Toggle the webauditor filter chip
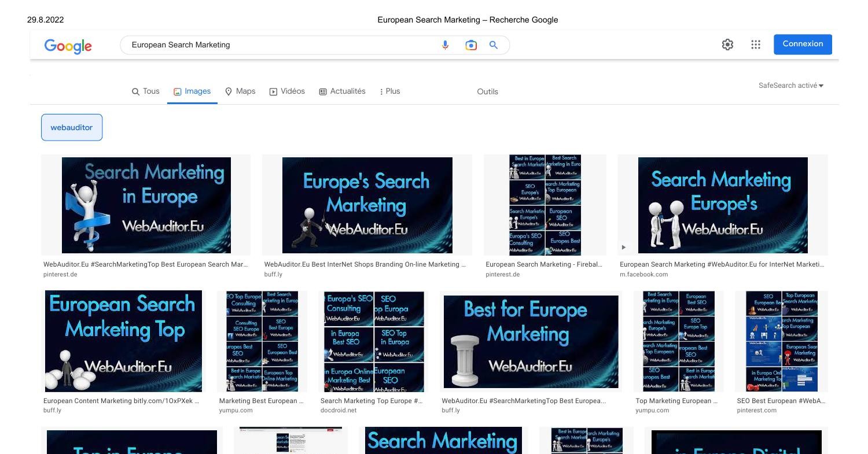This screenshot has width=868, height=454. [x=72, y=127]
